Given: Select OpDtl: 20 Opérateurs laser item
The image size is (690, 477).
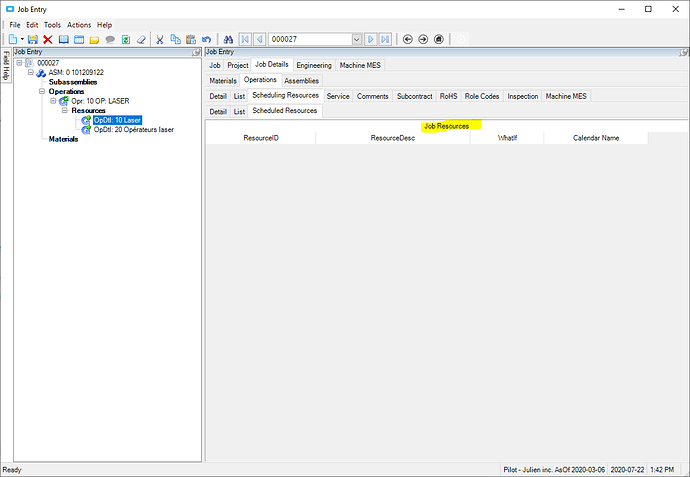Looking at the screenshot, I should pyautogui.click(x=134, y=129).
